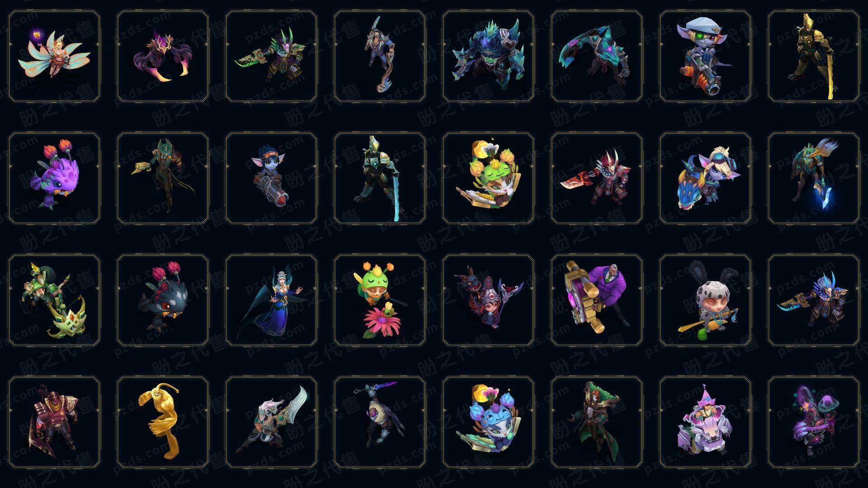Choose the green cactus cat on book
Viewport: 868px width, 488px height.
(x=488, y=178)
